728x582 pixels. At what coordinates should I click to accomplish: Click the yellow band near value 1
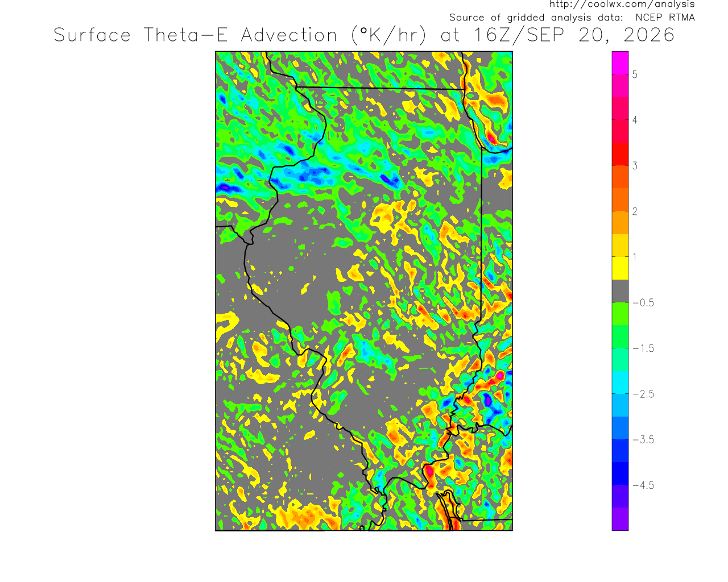621,268
